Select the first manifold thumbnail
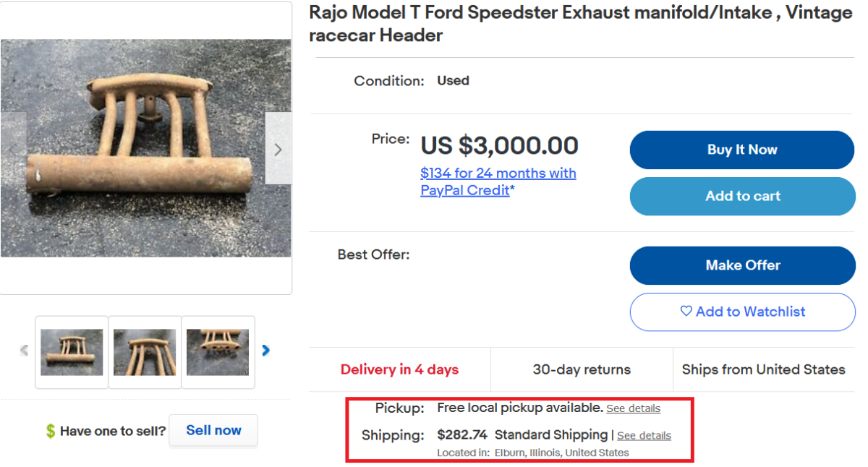868x467 pixels. coord(72,352)
